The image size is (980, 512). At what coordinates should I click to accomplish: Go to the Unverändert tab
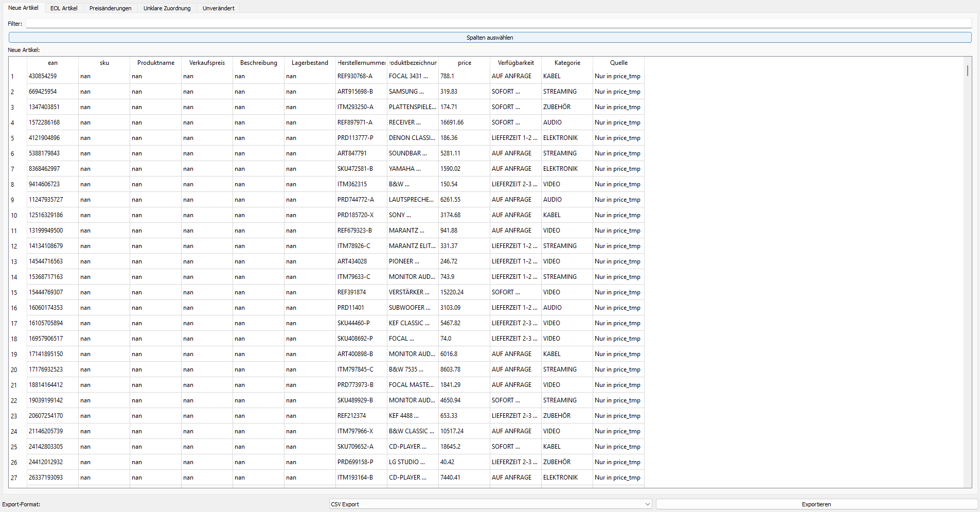coord(218,8)
